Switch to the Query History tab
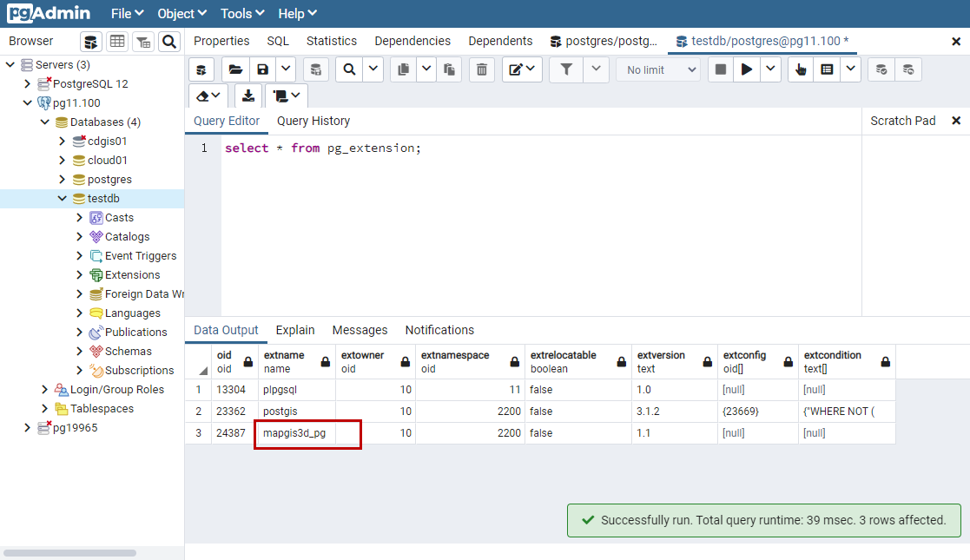Image resolution: width=970 pixels, height=560 pixels. tap(313, 121)
